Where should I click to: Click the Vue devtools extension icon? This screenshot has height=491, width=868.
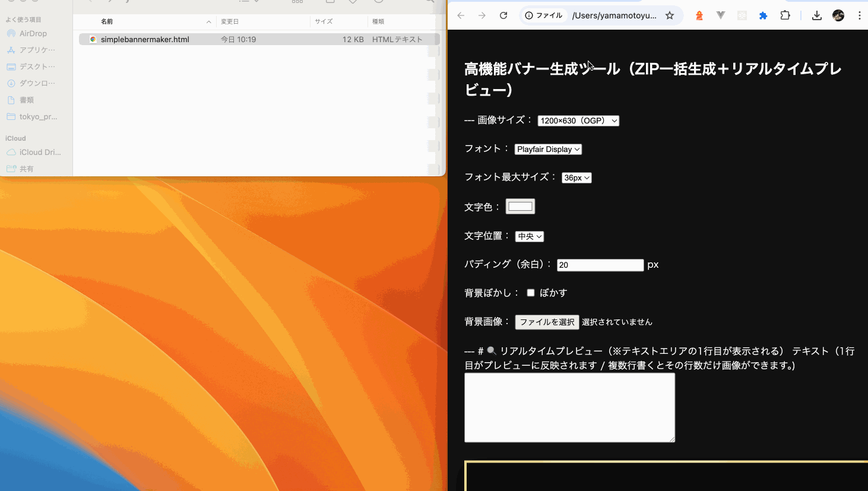721,15
